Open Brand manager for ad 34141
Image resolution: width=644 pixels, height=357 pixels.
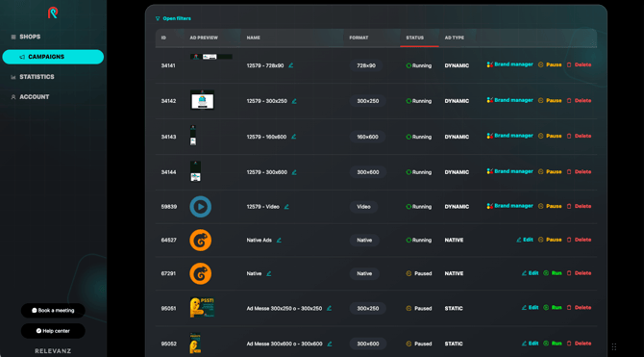tap(509, 64)
